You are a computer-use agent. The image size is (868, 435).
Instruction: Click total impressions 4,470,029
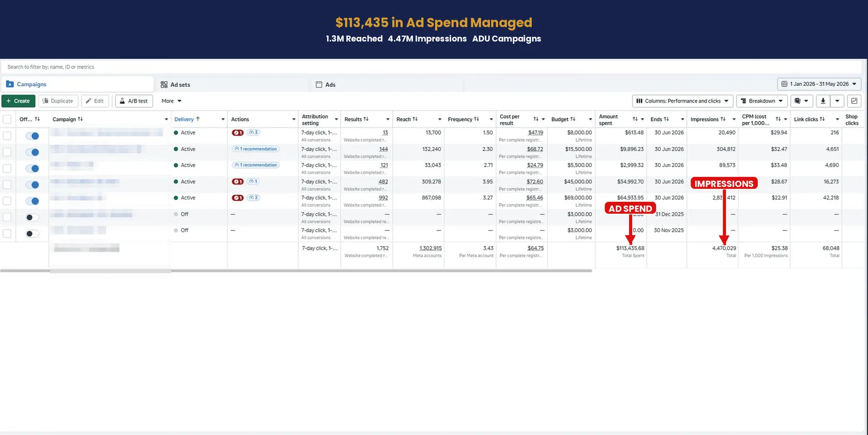(x=724, y=248)
